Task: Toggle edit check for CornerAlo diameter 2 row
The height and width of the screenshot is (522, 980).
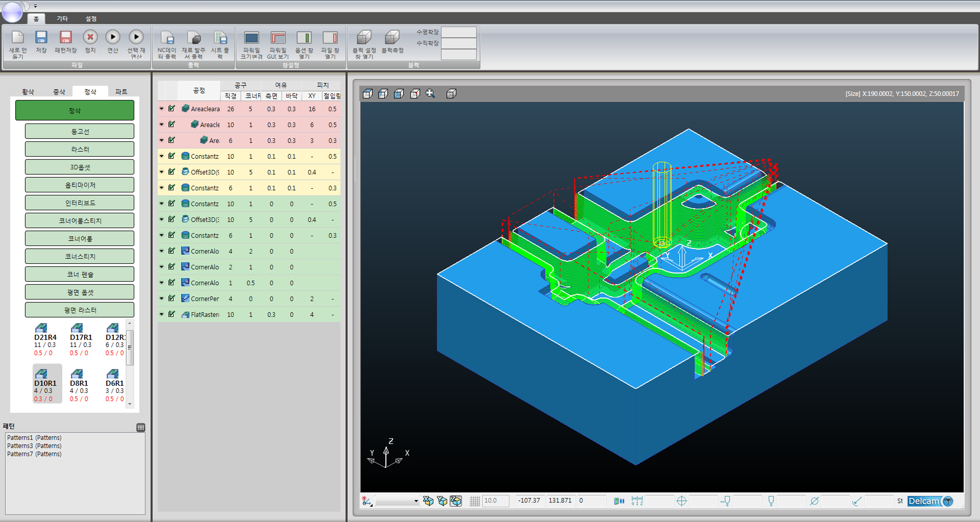Action: pos(172,267)
